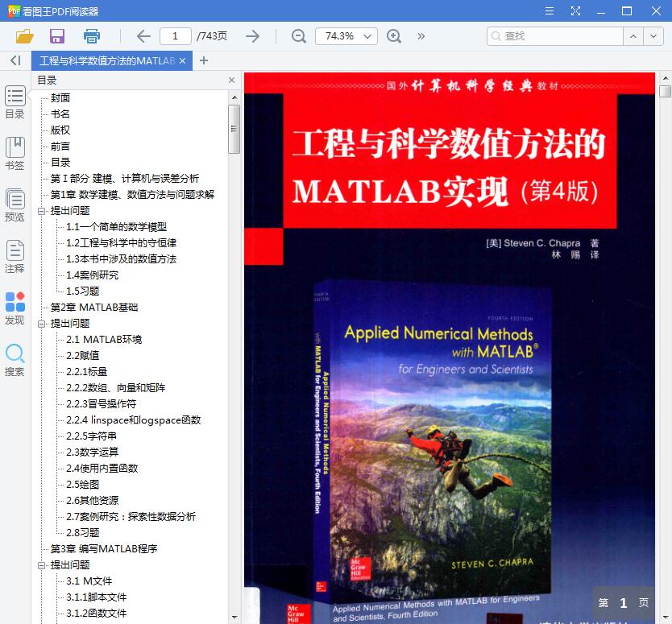Go to 2.2赋值
The image size is (672, 624).
[83, 355]
